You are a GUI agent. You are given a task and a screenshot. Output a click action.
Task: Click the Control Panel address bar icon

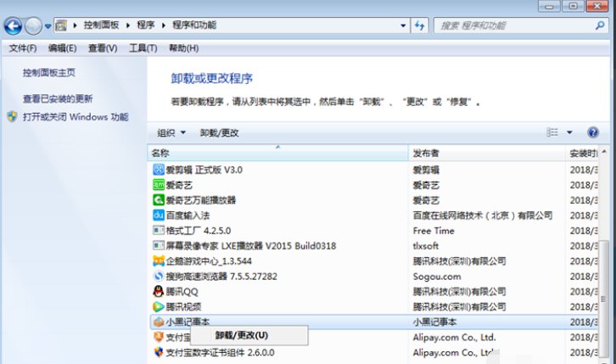pos(61,26)
